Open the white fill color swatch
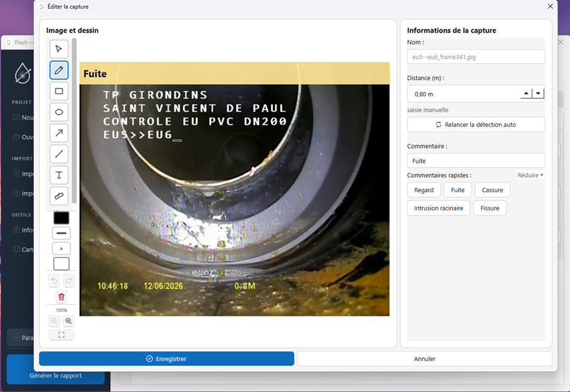 (x=61, y=264)
